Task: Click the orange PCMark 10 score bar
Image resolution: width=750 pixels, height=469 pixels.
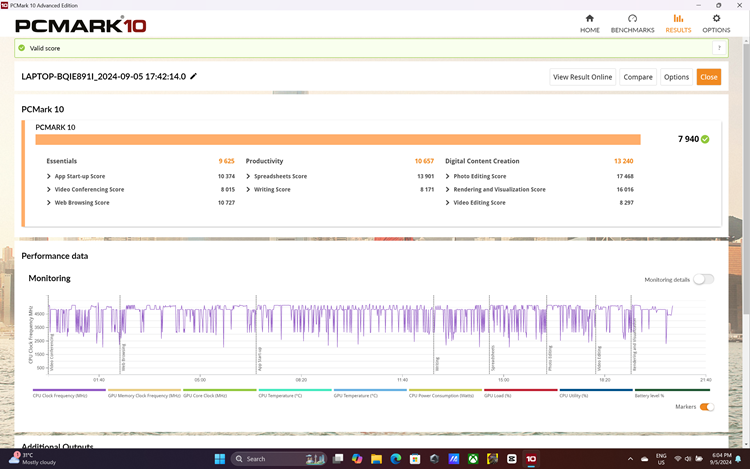Action: pyautogui.click(x=338, y=140)
